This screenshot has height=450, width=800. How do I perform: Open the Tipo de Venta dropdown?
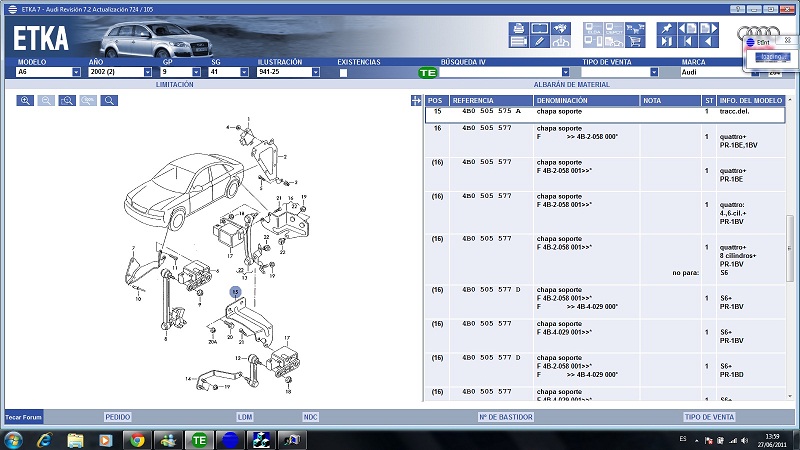pyautogui.click(x=653, y=73)
